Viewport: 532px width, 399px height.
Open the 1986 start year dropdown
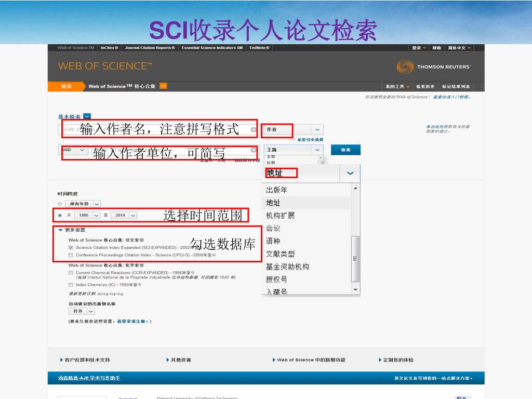point(96,215)
